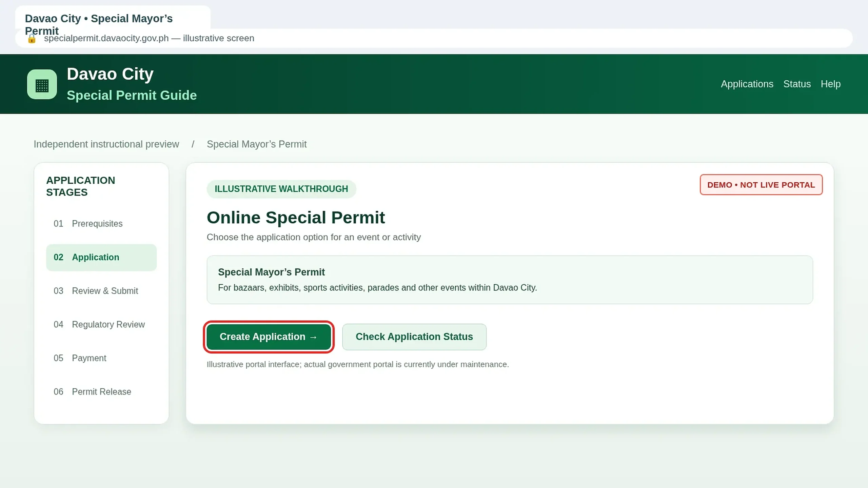The width and height of the screenshot is (868, 488).
Task: Click Check Application Status button
Action: pyautogui.click(x=414, y=337)
